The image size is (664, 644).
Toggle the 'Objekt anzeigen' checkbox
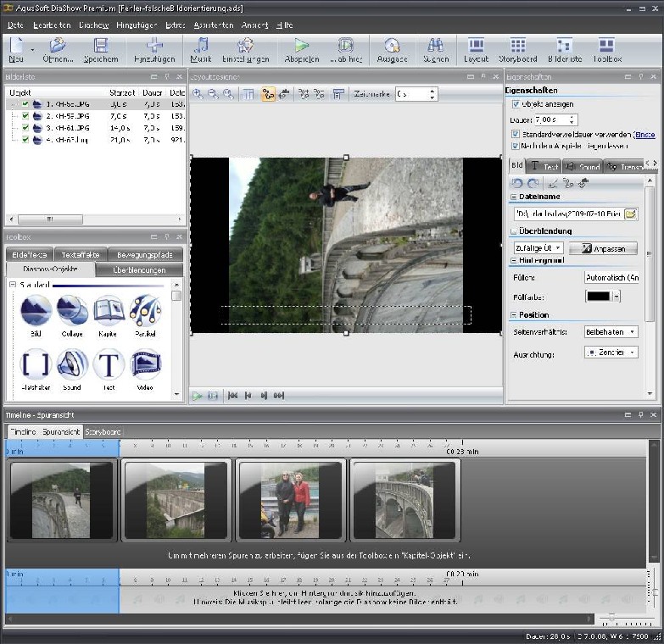(x=516, y=104)
